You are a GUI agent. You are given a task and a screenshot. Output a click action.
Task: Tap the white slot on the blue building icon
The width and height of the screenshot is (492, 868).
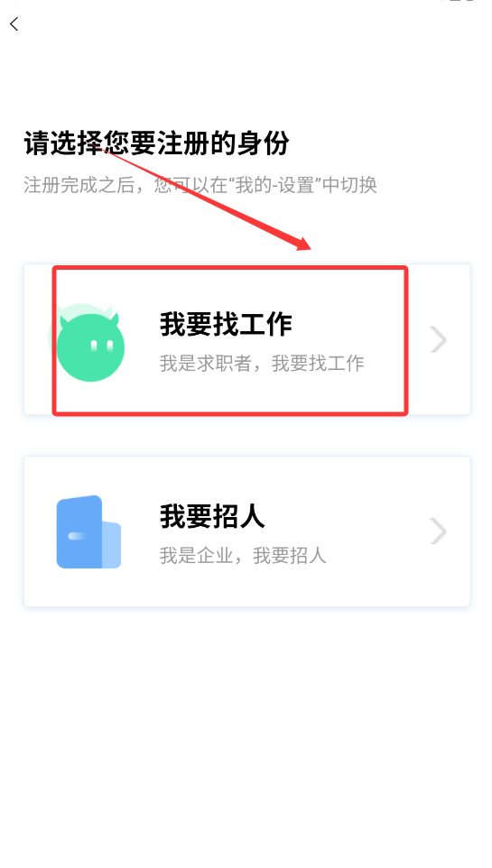[x=78, y=535]
